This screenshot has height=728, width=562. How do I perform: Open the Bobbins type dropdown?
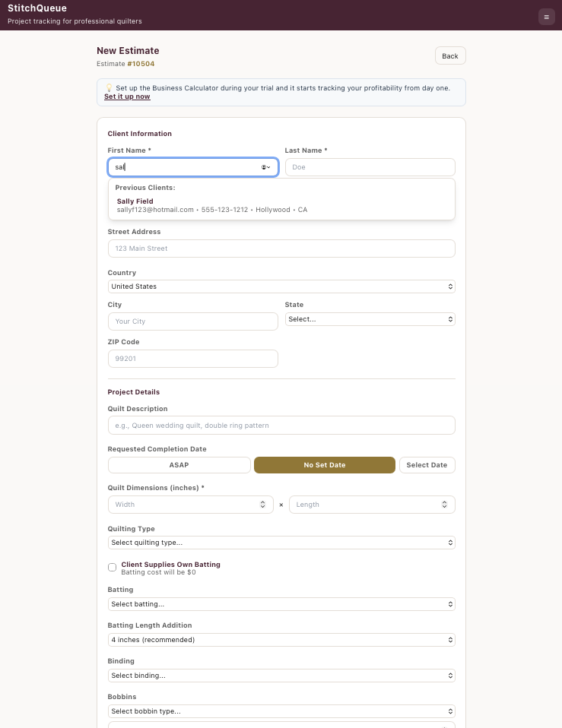(x=281, y=711)
